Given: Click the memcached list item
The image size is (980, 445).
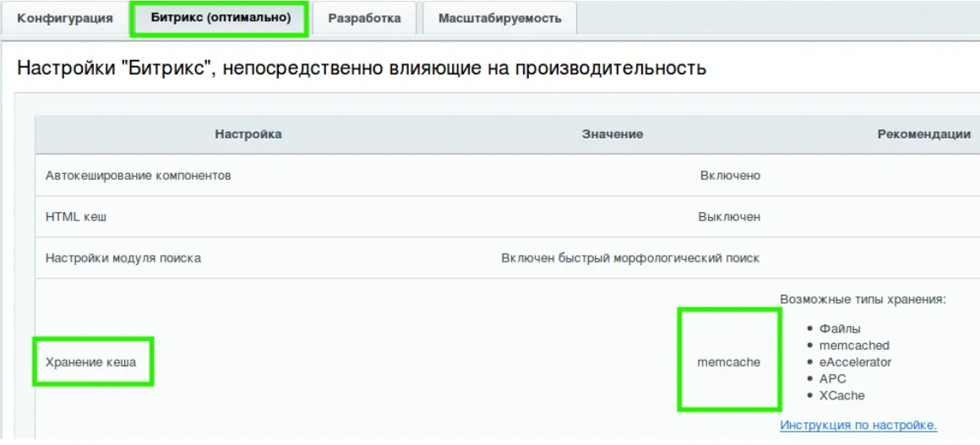Looking at the screenshot, I should point(854,345).
